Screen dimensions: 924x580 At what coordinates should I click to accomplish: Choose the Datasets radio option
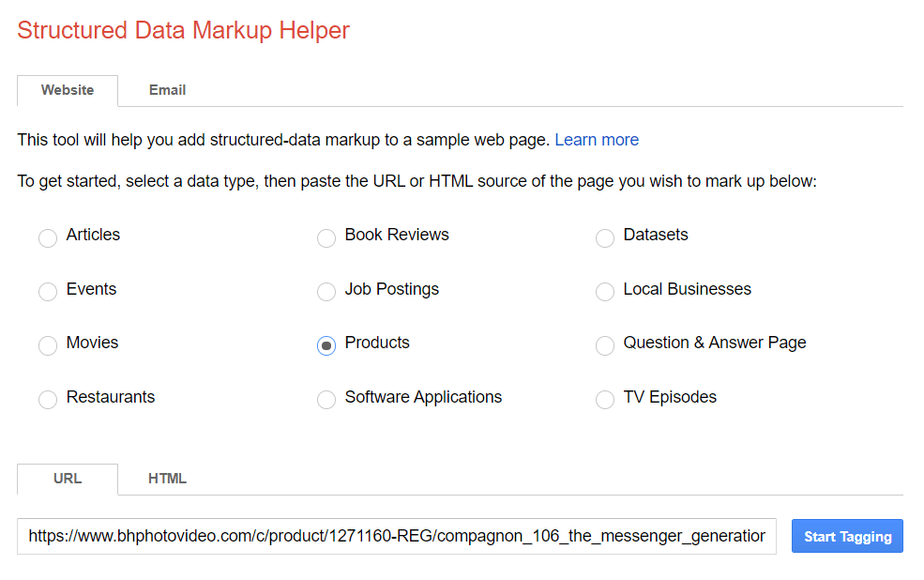[x=605, y=238]
